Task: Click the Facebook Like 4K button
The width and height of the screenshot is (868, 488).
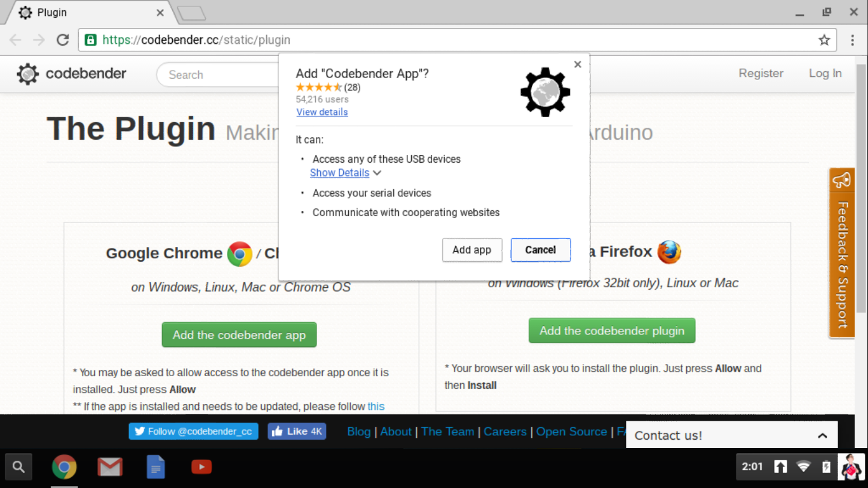Action: coord(297,431)
